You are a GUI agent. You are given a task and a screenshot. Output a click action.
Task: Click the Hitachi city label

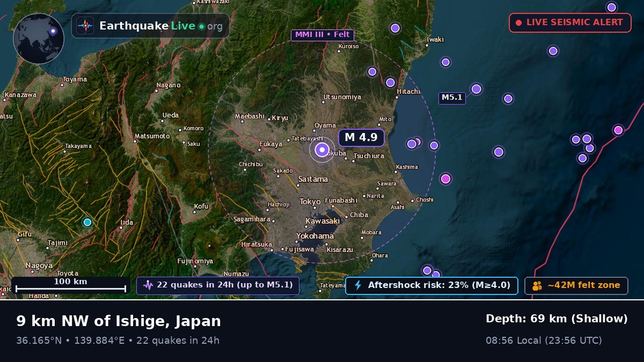[408, 92]
